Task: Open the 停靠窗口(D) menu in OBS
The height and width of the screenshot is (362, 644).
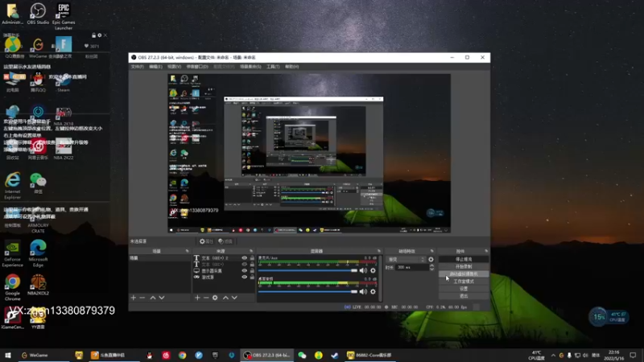Action: pyautogui.click(x=197, y=67)
